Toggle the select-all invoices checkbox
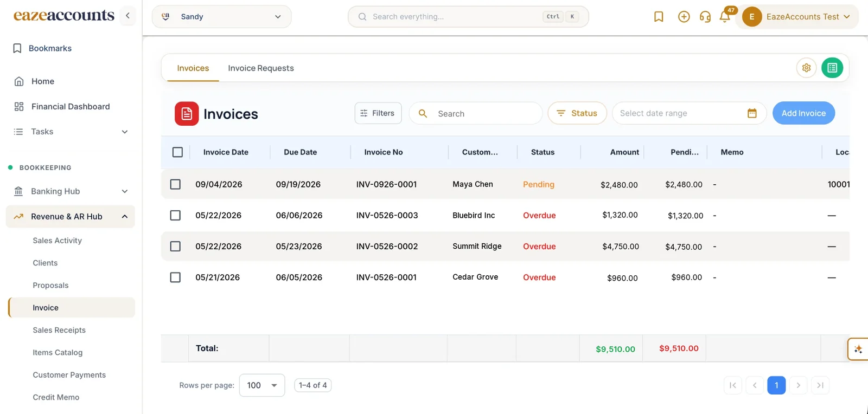Viewport: 868px width, 414px height. coord(177,152)
